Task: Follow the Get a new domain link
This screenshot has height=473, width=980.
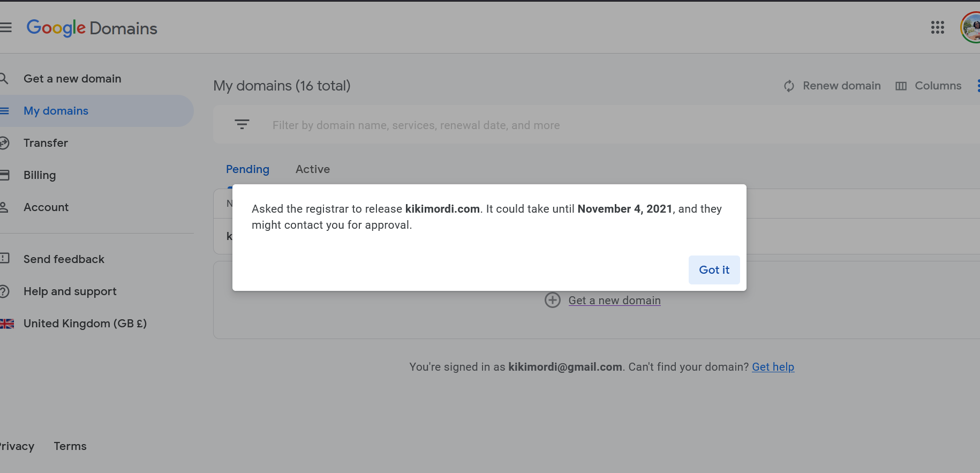Action: 614,301
